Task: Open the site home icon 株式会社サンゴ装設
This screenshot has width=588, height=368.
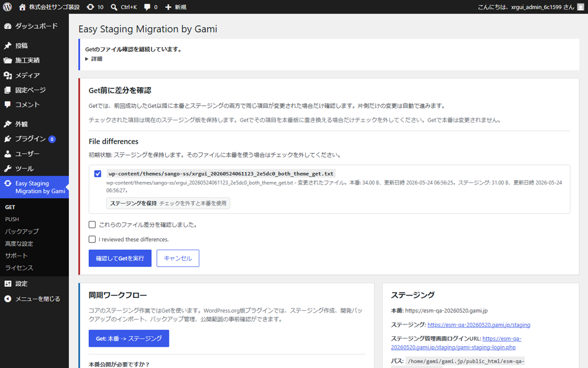Action: (x=22, y=6)
